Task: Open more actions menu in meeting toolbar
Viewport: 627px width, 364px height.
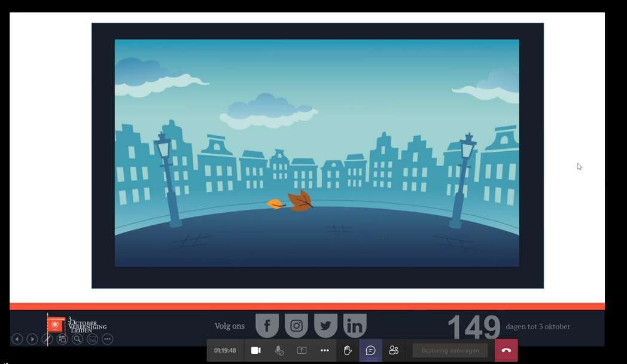Action: click(x=324, y=350)
